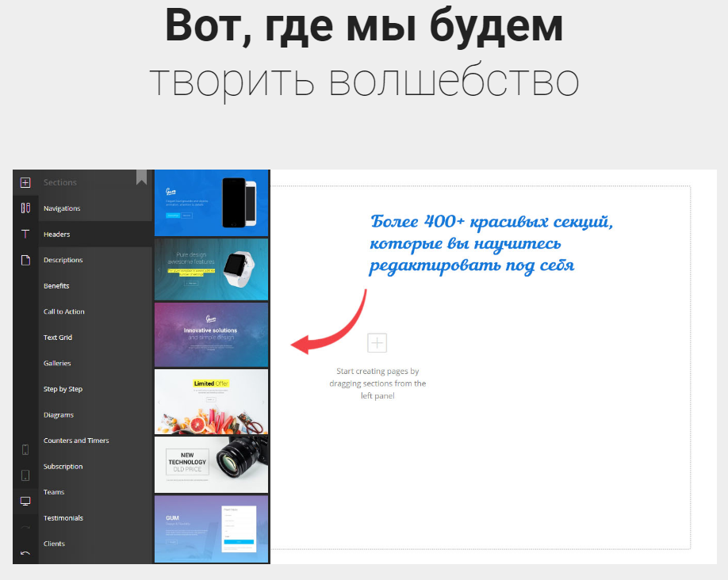Click the bookmark icon beside Sections title
Viewport: 728px width, 580px height.
click(141, 177)
